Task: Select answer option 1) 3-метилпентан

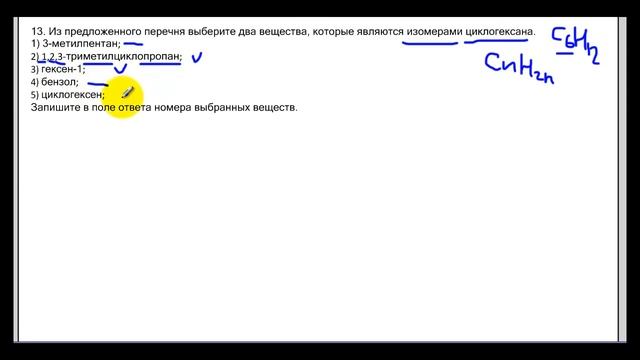Action: point(76,44)
